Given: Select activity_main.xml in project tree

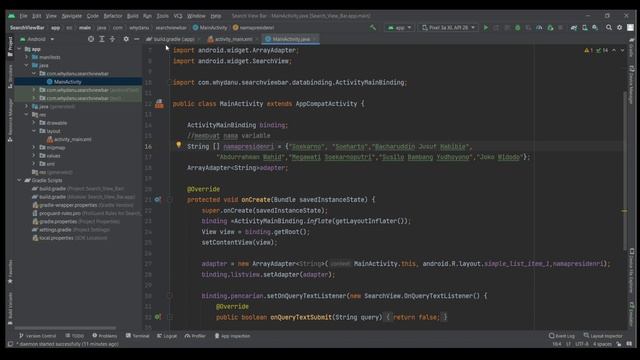Looking at the screenshot, I should click(69, 139).
